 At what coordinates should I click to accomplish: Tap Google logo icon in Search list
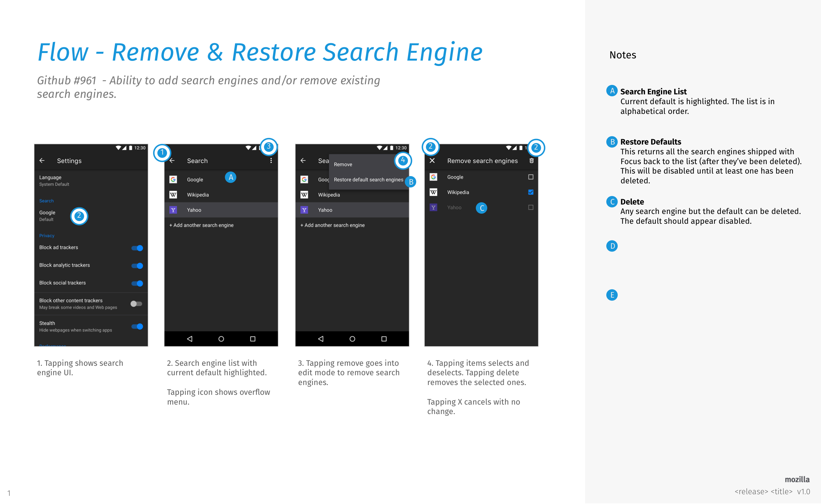coord(173,180)
